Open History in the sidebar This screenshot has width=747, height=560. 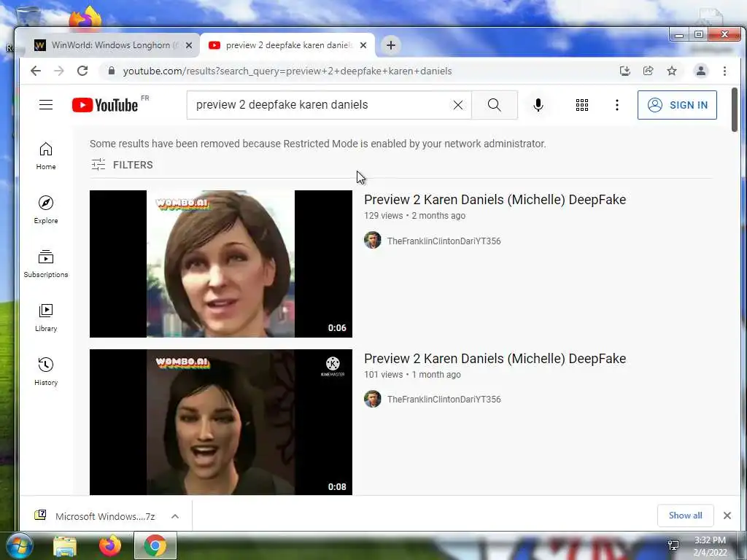point(46,371)
